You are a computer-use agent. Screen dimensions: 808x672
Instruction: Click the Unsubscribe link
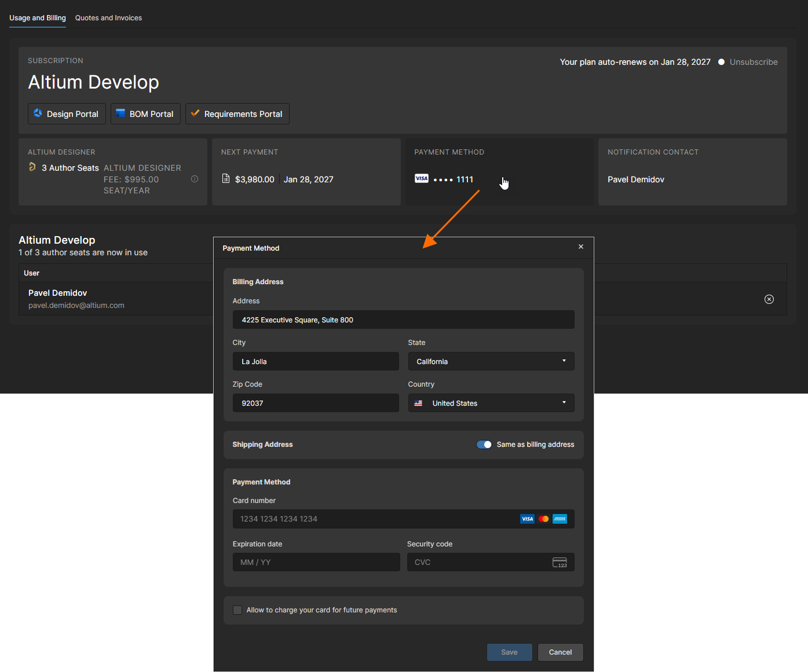[x=753, y=62]
